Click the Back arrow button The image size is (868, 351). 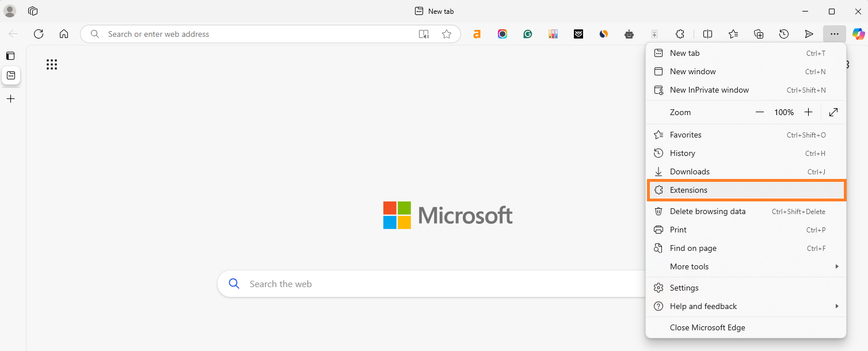point(13,34)
